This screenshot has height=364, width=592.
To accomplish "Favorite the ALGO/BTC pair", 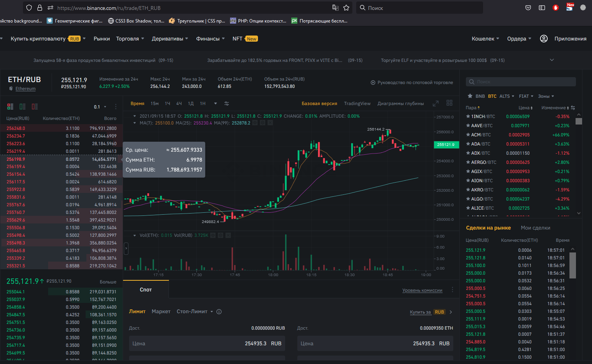I will (468, 199).
